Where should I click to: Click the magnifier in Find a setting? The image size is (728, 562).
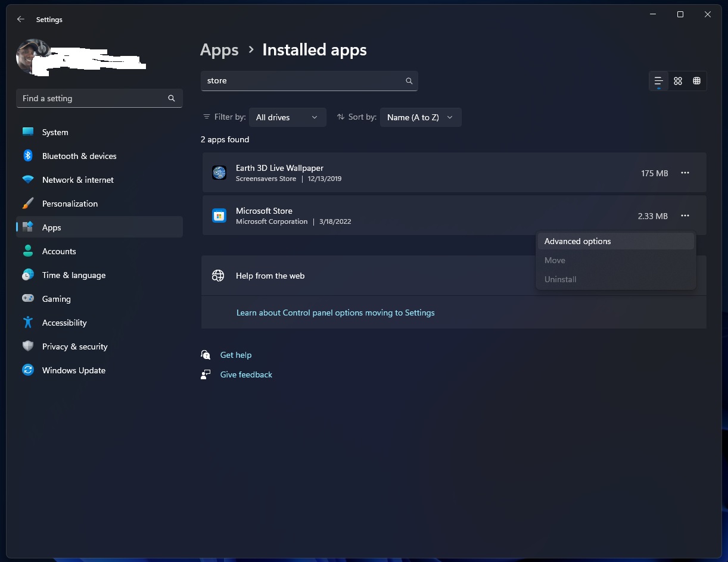pyautogui.click(x=172, y=98)
